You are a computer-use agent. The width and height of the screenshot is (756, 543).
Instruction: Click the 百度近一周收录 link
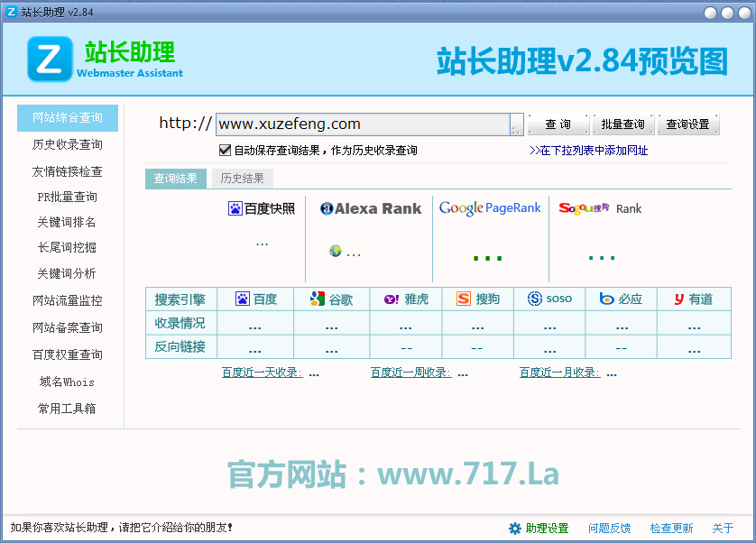tap(410, 373)
